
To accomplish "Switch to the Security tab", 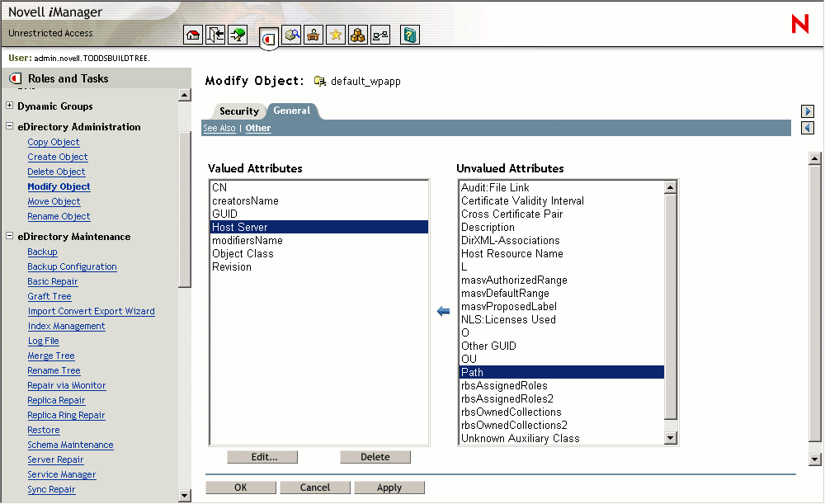I will point(238,111).
